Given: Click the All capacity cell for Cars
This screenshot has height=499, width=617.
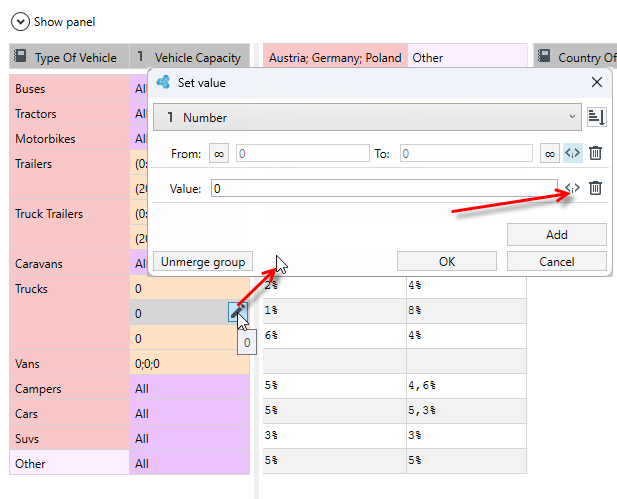Looking at the screenshot, I should (190, 414).
